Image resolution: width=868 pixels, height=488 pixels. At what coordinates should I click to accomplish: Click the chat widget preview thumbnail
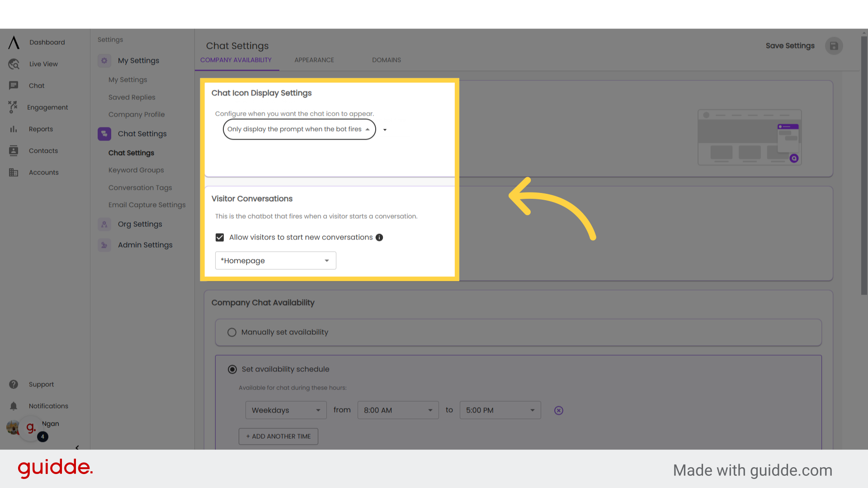(x=750, y=137)
